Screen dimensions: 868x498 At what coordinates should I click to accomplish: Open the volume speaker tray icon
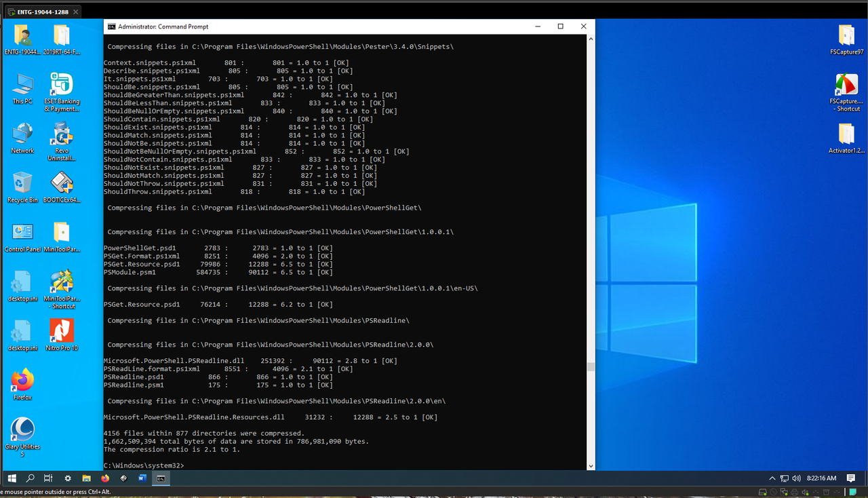coord(796,478)
